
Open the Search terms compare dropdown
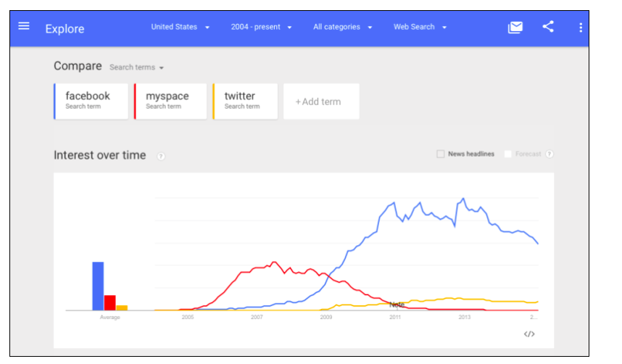[137, 67]
